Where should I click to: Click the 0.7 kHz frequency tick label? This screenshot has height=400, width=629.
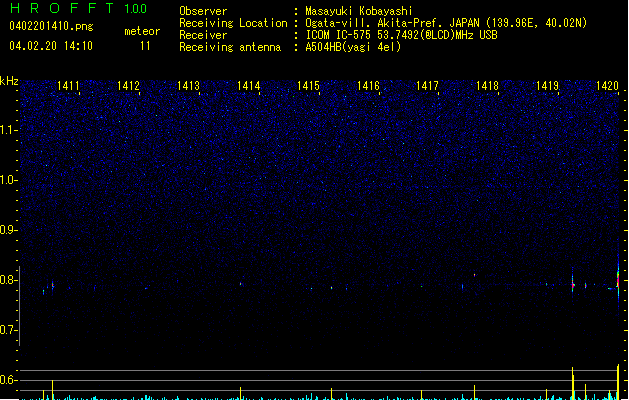[9, 330]
